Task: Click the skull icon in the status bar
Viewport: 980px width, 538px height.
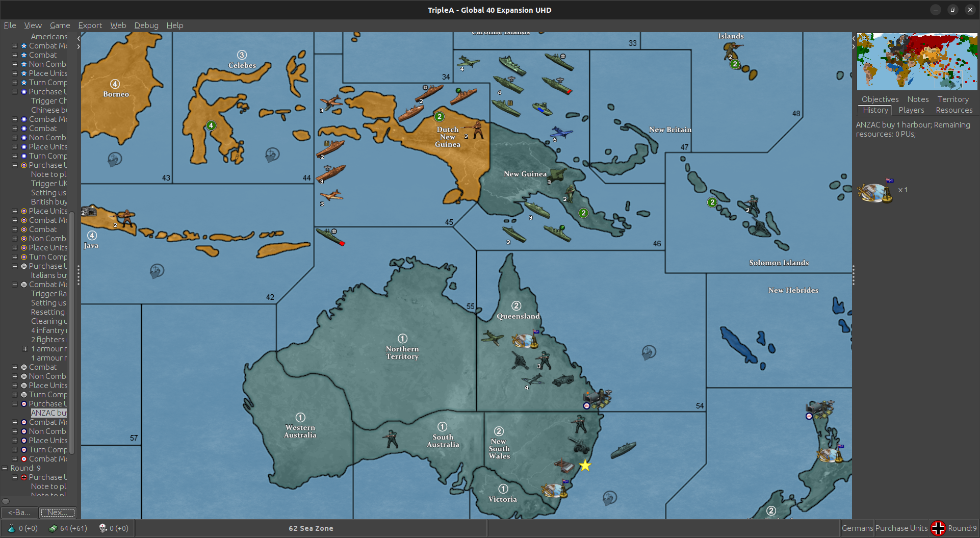Action: (x=102, y=528)
